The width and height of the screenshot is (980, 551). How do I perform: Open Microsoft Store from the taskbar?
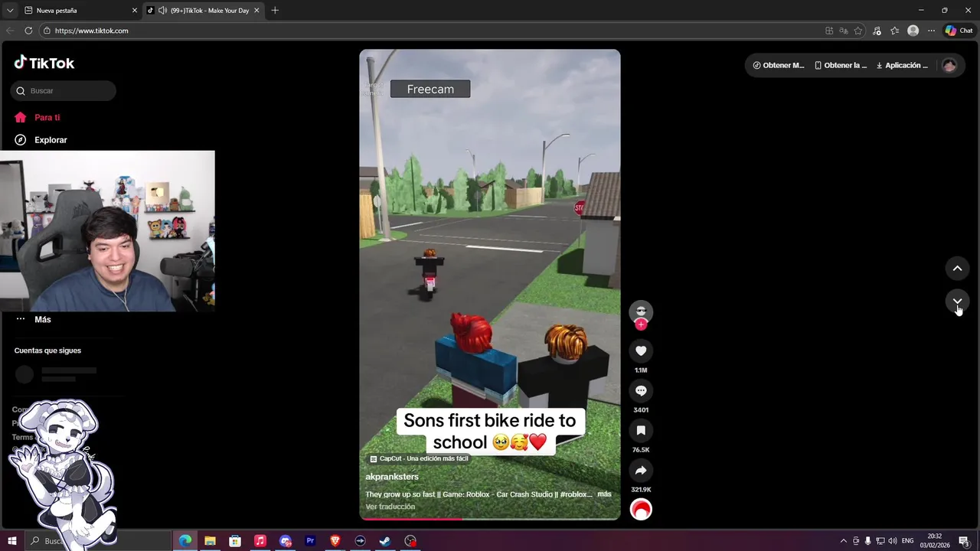(x=235, y=541)
